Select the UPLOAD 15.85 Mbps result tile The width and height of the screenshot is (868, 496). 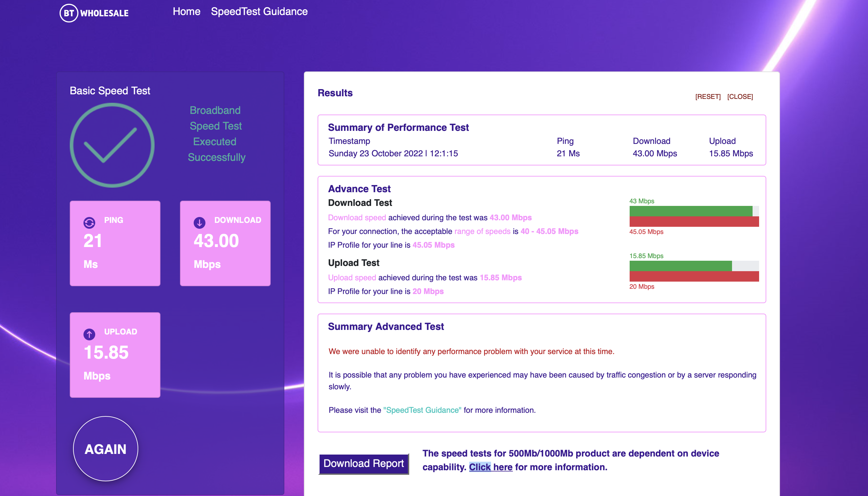[115, 355]
